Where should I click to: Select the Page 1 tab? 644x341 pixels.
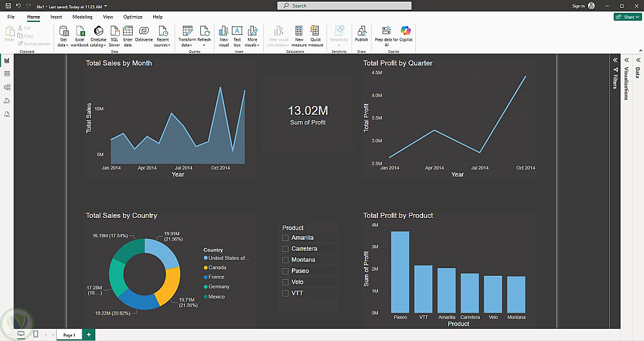[70, 335]
